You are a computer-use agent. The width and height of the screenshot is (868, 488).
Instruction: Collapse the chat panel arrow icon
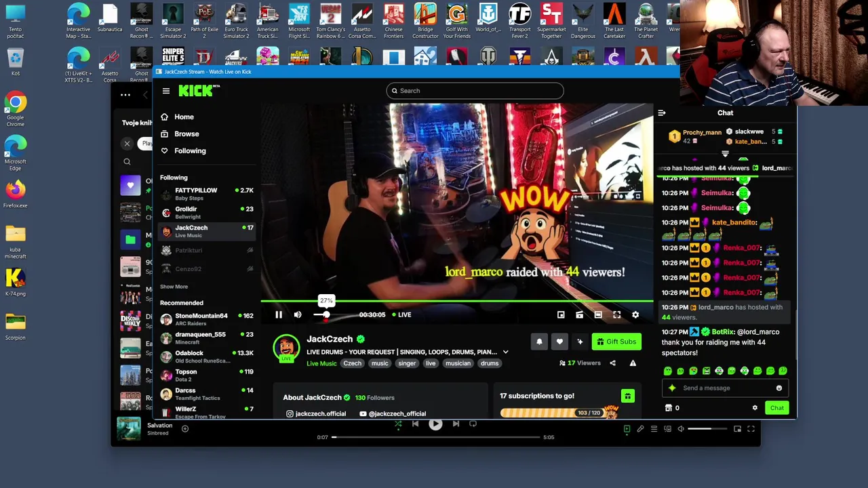click(x=662, y=113)
